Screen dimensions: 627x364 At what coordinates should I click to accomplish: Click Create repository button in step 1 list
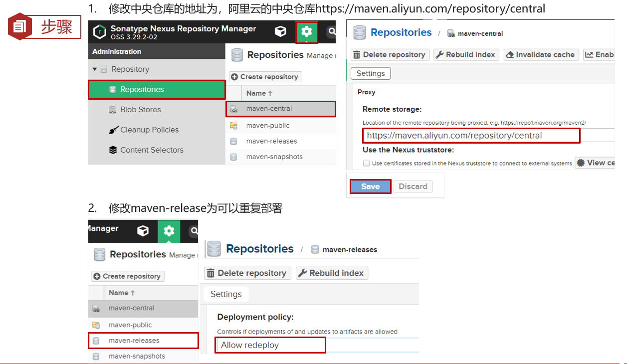(265, 77)
